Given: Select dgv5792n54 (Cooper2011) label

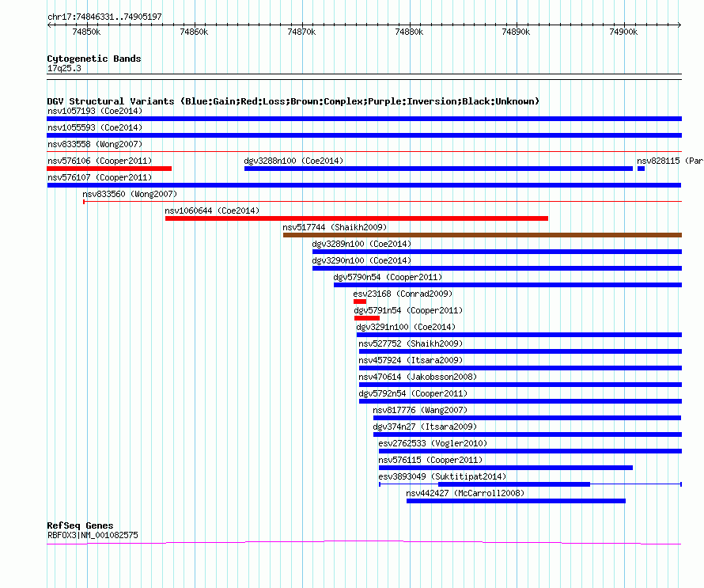Looking at the screenshot, I should coord(413,393).
